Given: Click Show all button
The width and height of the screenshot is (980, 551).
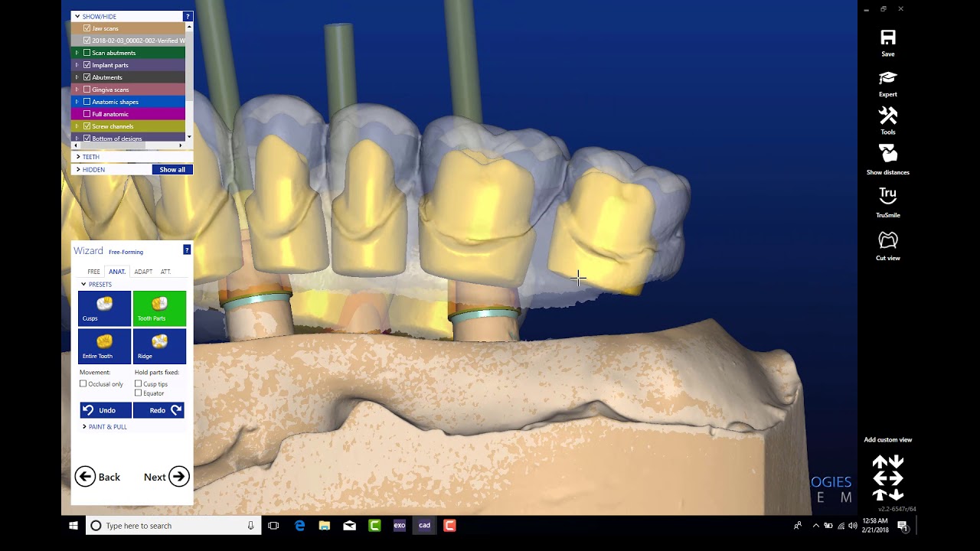Looking at the screenshot, I should point(172,170).
